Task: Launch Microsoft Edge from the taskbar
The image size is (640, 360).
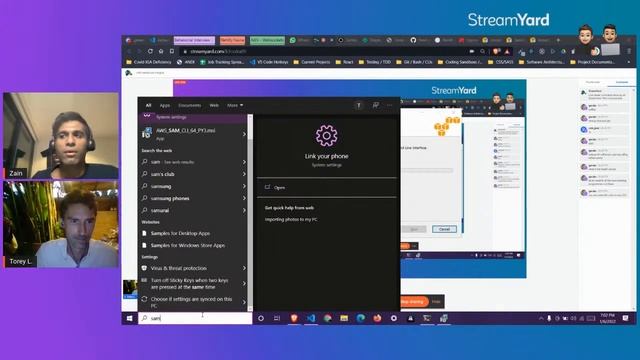Action: pyautogui.click(x=360, y=318)
